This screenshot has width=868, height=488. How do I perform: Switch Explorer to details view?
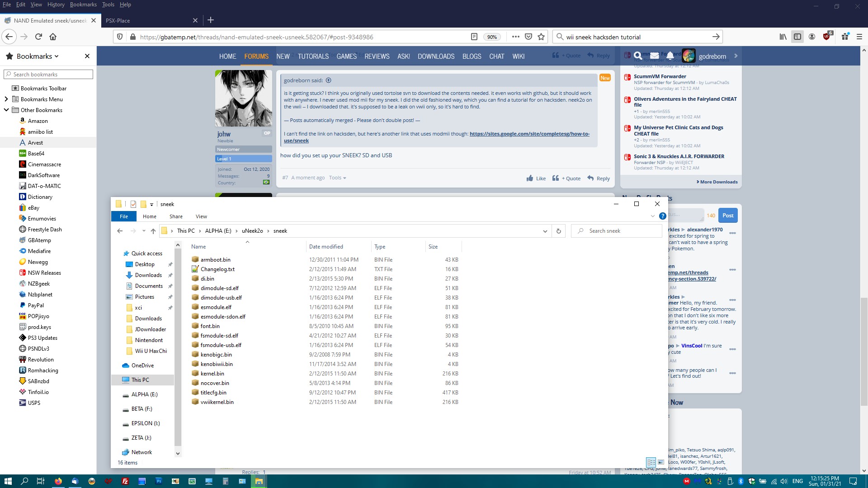[x=651, y=462]
